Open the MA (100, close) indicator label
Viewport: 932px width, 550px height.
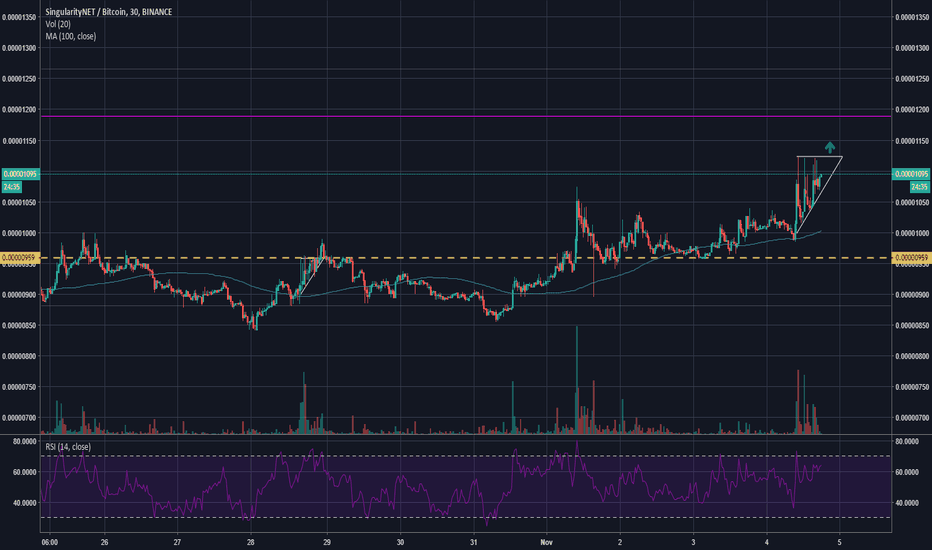pos(70,36)
